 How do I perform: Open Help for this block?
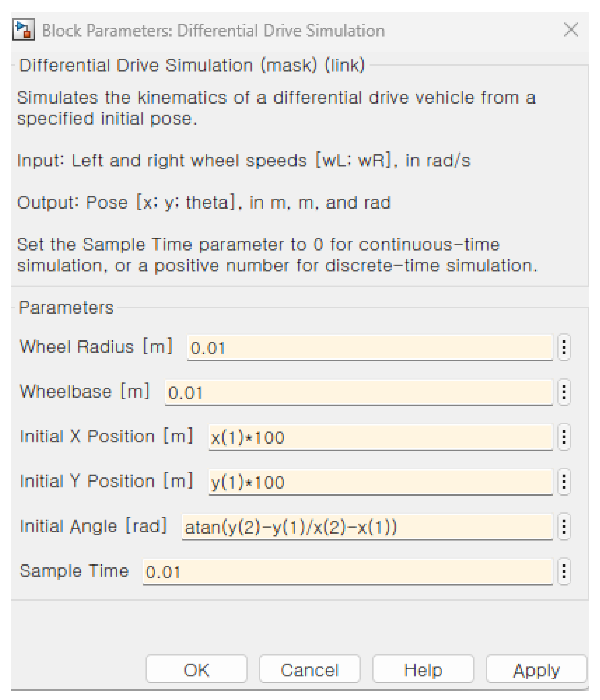coord(423,670)
